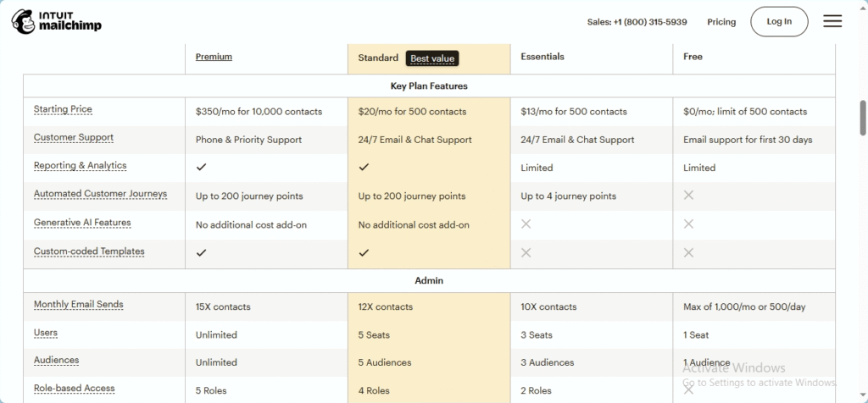Click Standard checkmark for Reporting & Analytics
Image resolution: width=868 pixels, height=403 pixels.
tap(364, 167)
